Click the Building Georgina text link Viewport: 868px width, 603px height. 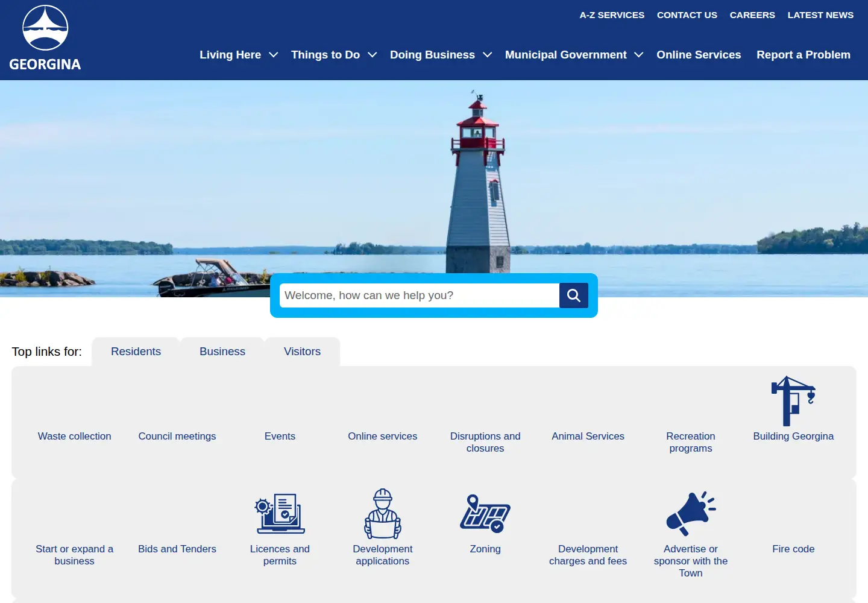pos(793,436)
